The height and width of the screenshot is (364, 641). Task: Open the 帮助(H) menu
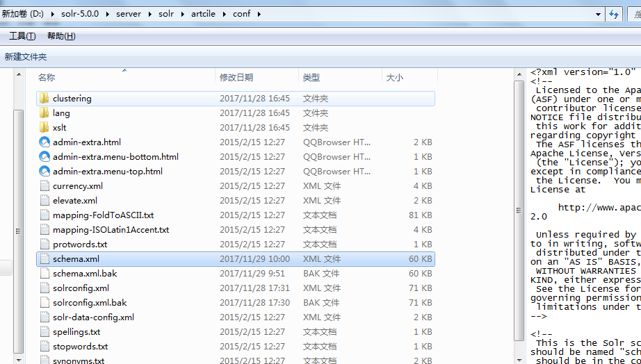point(61,36)
